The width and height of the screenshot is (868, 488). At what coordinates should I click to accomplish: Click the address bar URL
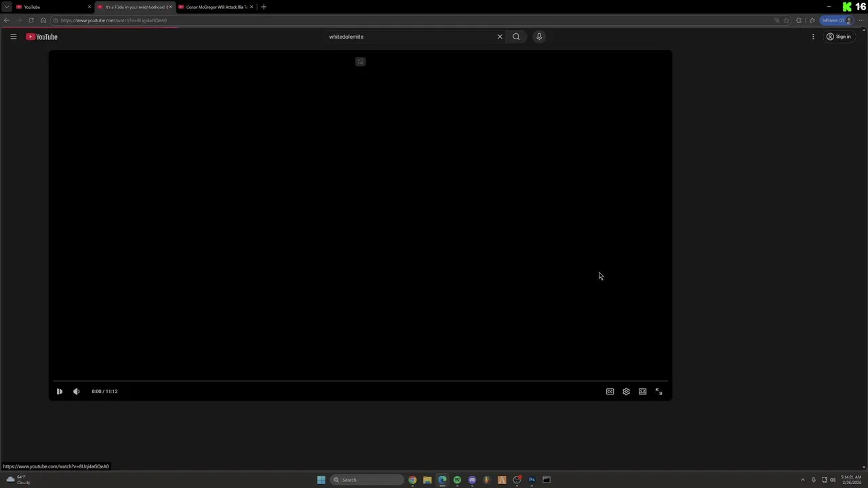tap(113, 20)
